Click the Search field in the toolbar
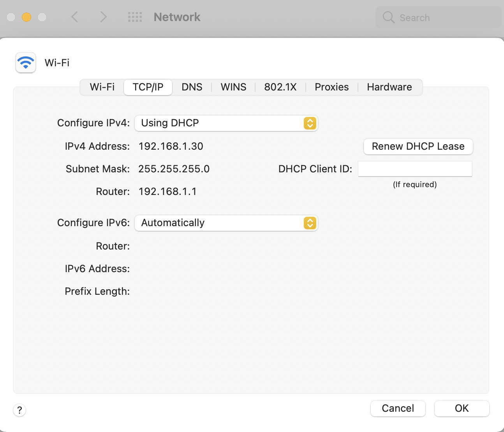Screen dimensions: 504x432 pyautogui.click(x=439, y=18)
